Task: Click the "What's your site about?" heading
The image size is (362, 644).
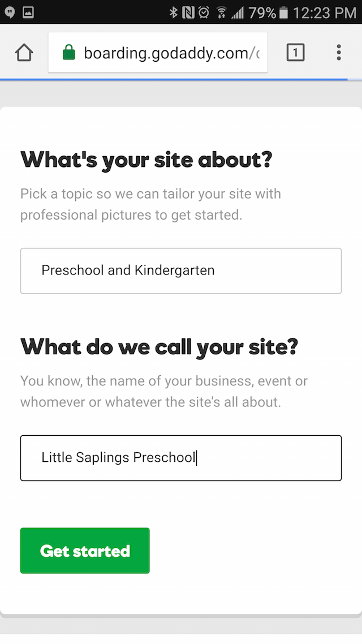Action: point(146,160)
